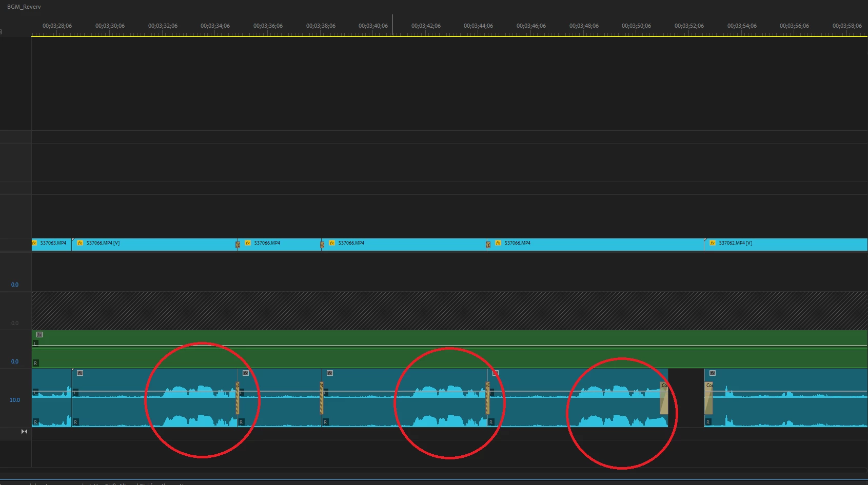This screenshot has width=868, height=485.
Task: Click audio fx badge beneath S37066.MP4 [V] clip
Action: click(80, 373)
